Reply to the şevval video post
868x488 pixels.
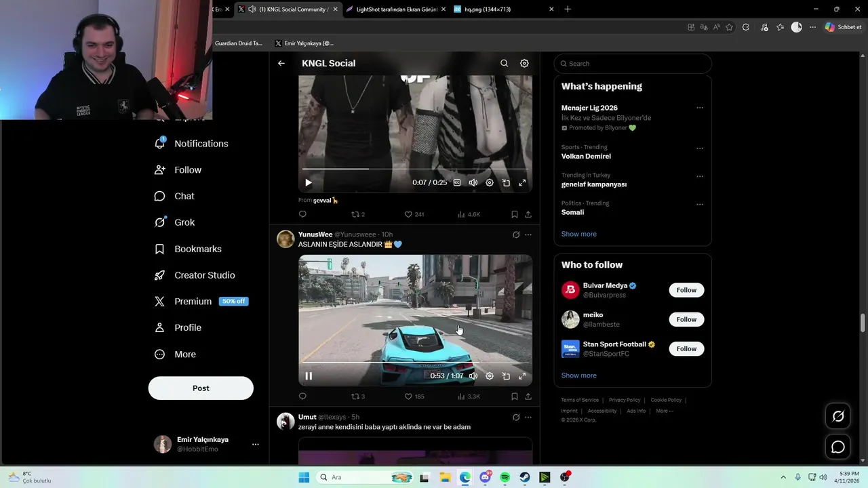tap(302, 214)
